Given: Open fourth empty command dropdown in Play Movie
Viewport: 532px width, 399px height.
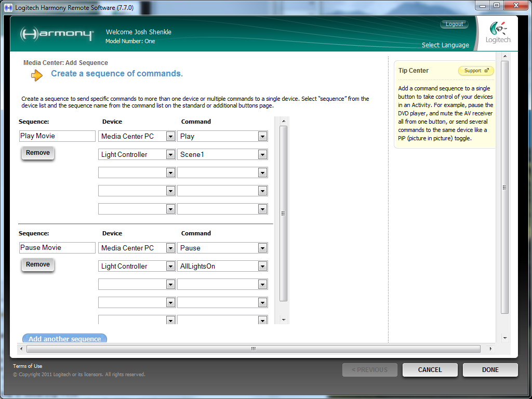Looking at the screenshot, I should [222, 191].
